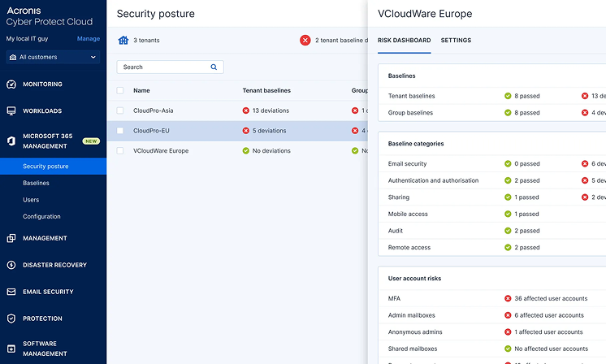Viewport: 606px width, 364px height.
Task: Click red icon for Admin mailboxes
Action: (508, 315)
